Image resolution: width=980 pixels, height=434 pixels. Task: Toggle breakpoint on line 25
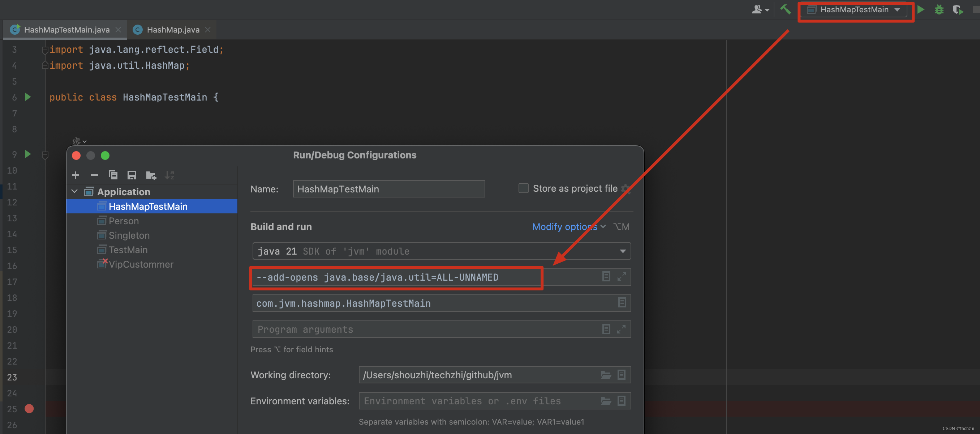pyautogui.click(x=29, y=408)
